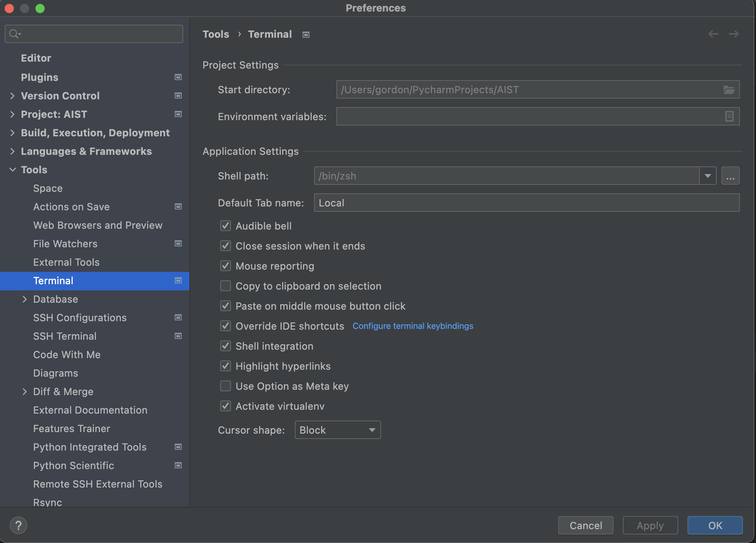Open the Environment variables editor icon
Screen dimensions: 756x543
(729, 116)
